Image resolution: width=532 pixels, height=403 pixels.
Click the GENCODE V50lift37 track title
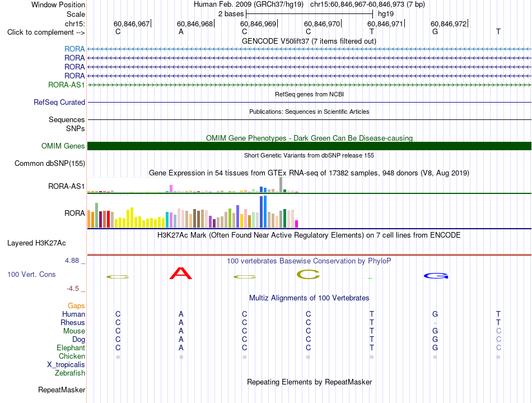(x=309, y=41)
